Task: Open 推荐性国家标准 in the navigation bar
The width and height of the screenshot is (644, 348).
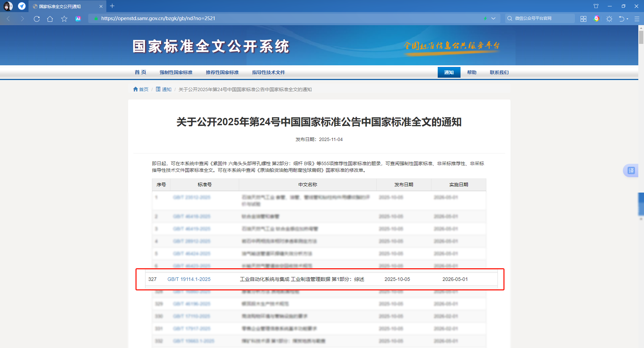Action: pos(222,72)
